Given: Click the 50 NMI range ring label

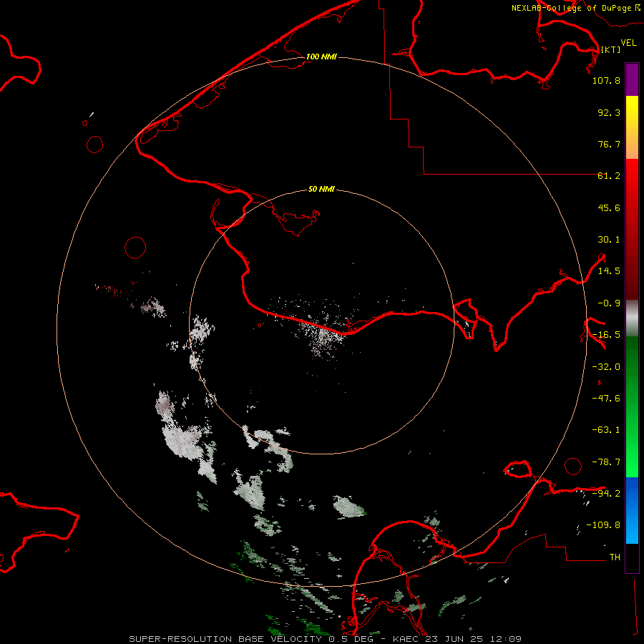Looking at the screenshot, I should 321,189.
